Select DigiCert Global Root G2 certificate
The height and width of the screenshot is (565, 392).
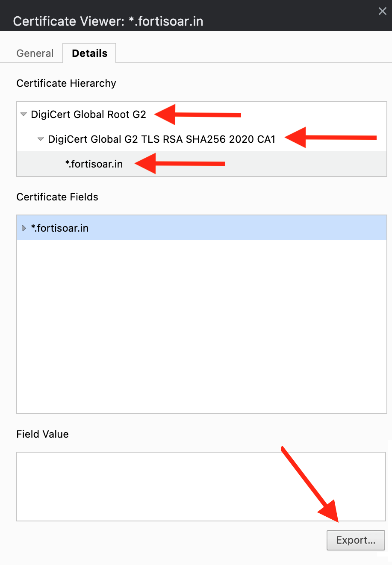pos(88,115)
